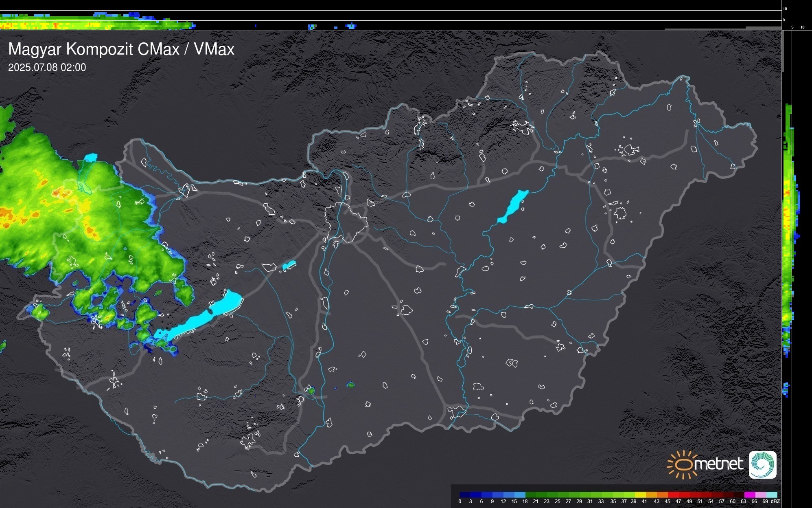Click the gray vertical scrollbar thumb at top right
The height and width of the screenshot is (508, 812).
(x=782, y=51)
